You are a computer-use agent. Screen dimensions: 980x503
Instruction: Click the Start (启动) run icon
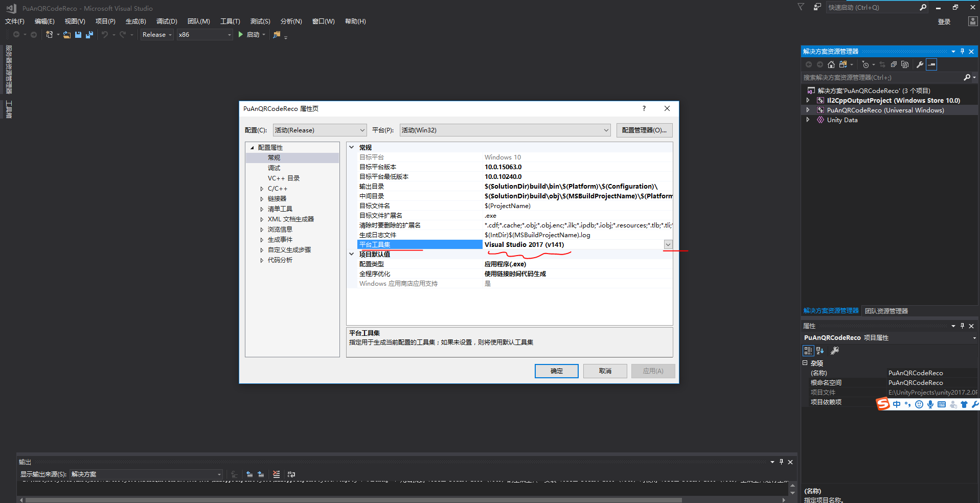[x=240, y=34]
